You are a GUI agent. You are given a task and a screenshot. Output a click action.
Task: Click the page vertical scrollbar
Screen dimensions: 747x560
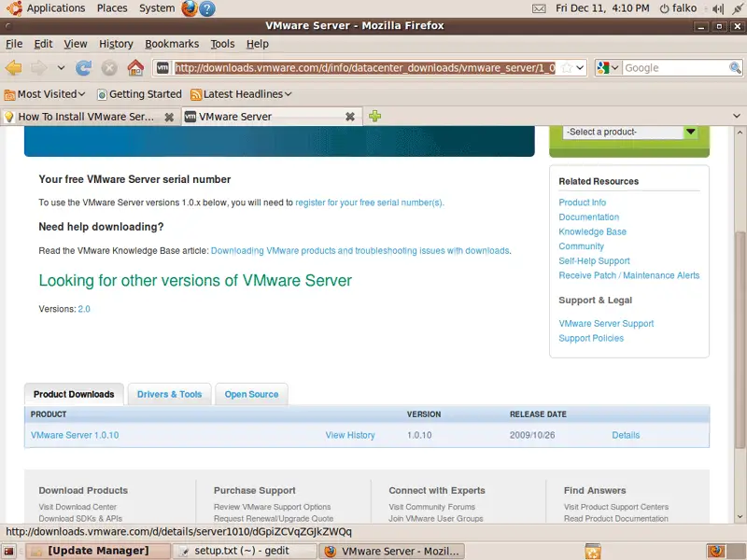[x=740, y=339]
